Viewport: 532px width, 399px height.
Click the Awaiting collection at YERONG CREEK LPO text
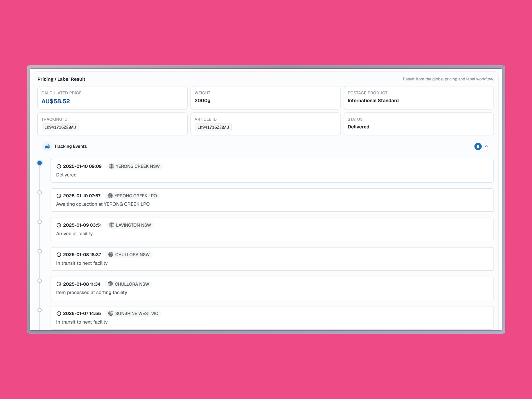(x=103, y=204)
